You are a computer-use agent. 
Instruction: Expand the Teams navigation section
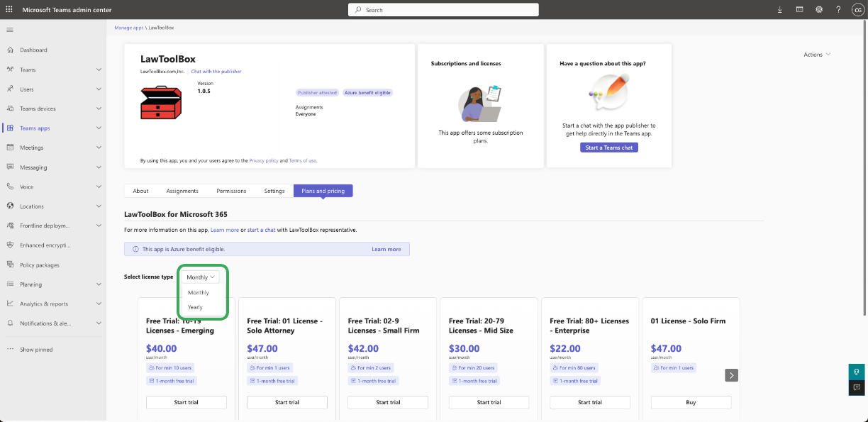(x=99, y=70)
